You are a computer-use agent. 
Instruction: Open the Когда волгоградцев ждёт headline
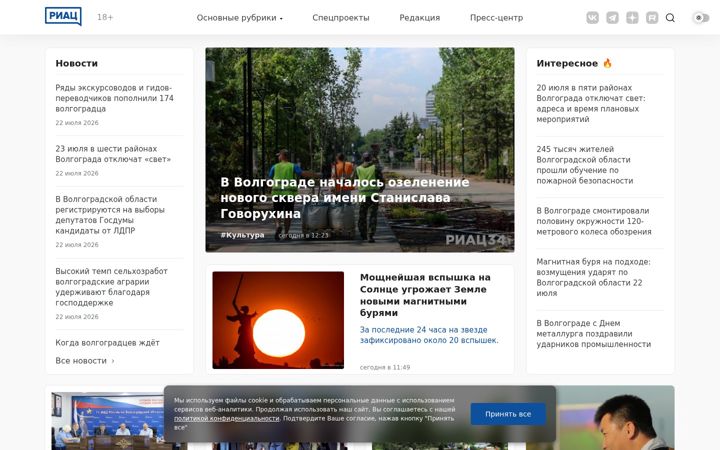107,343
